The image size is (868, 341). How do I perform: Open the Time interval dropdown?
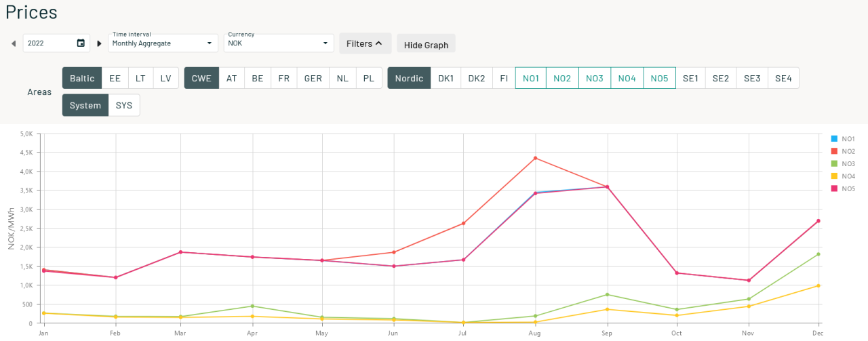pos(163,43)
